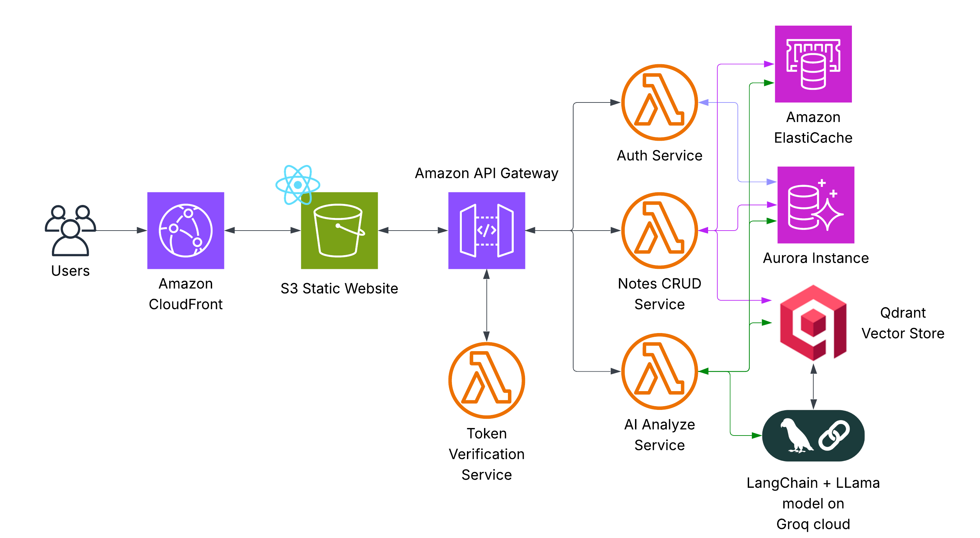Select the AI Analyze Service Lambda icon
The image size is (980, 538).
659,371
